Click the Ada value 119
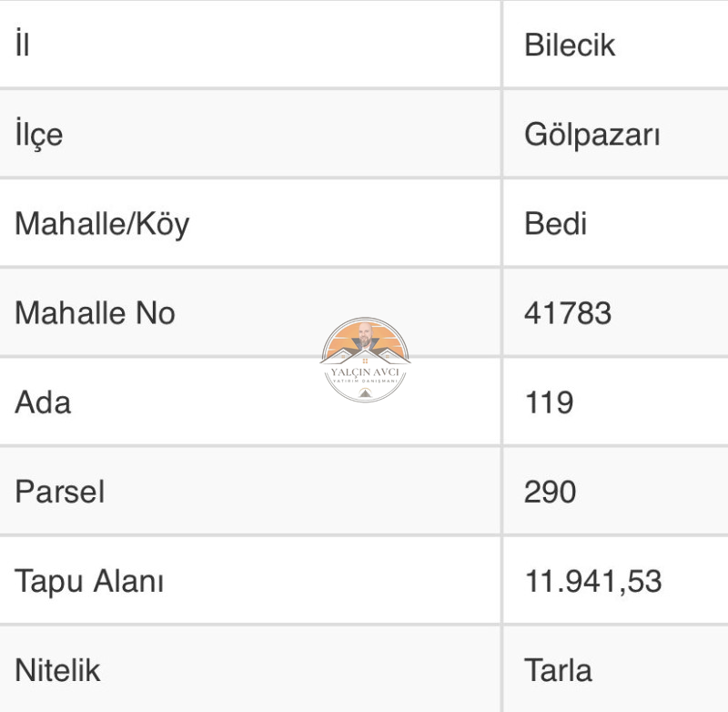The width and height of the screenshot is (728, 712). pyautogui.click(x=550, y=402)
